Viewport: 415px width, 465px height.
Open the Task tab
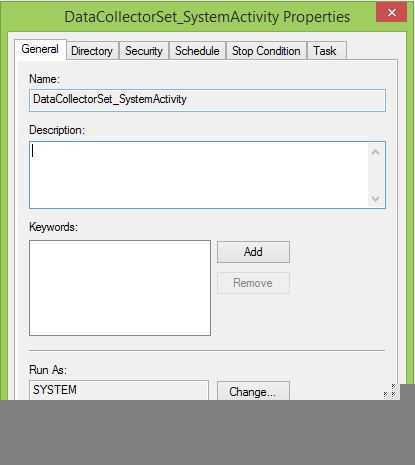click(326, 51)
